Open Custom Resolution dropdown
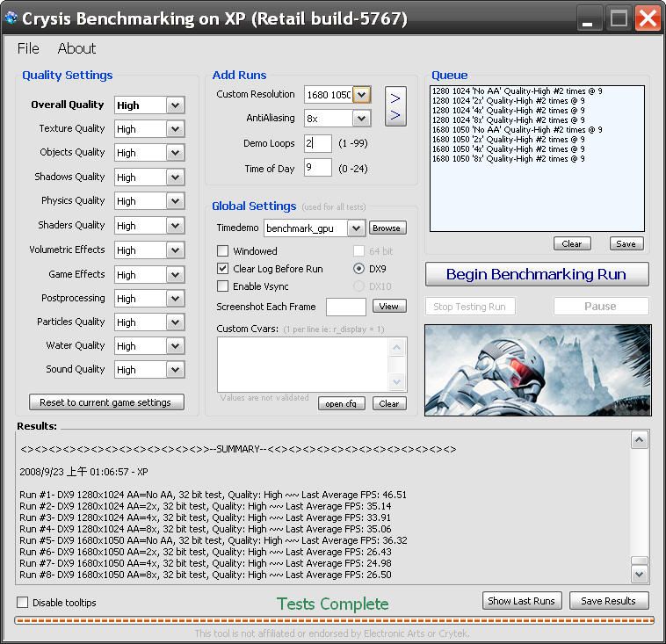This screenshot has height=644, width=666. coord(361,95)
